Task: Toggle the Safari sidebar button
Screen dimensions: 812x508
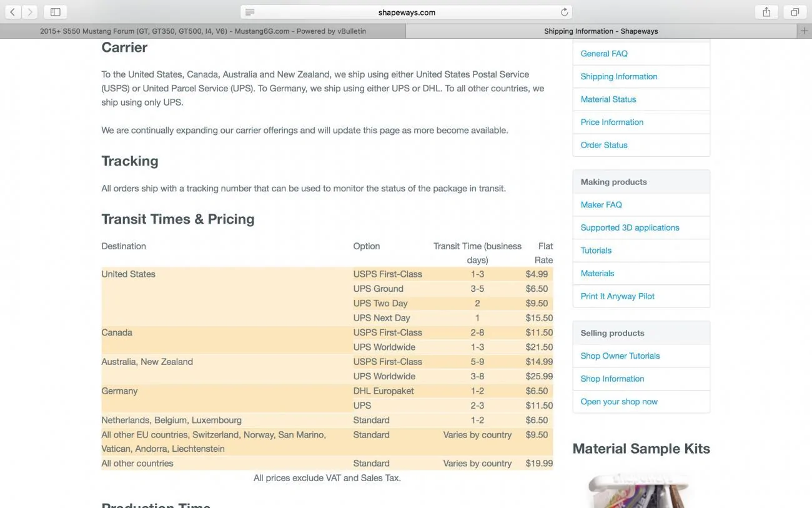Action: (55, 12)
